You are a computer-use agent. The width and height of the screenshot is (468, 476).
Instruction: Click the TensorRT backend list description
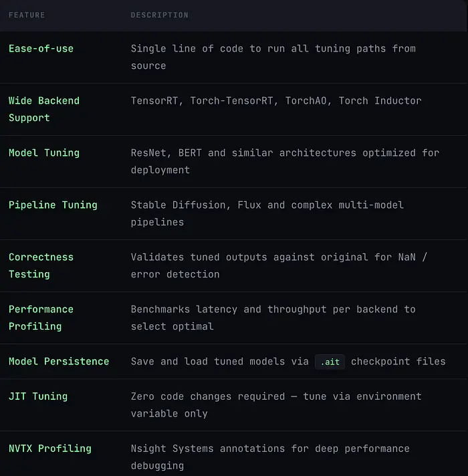click(x=275, y=101)
